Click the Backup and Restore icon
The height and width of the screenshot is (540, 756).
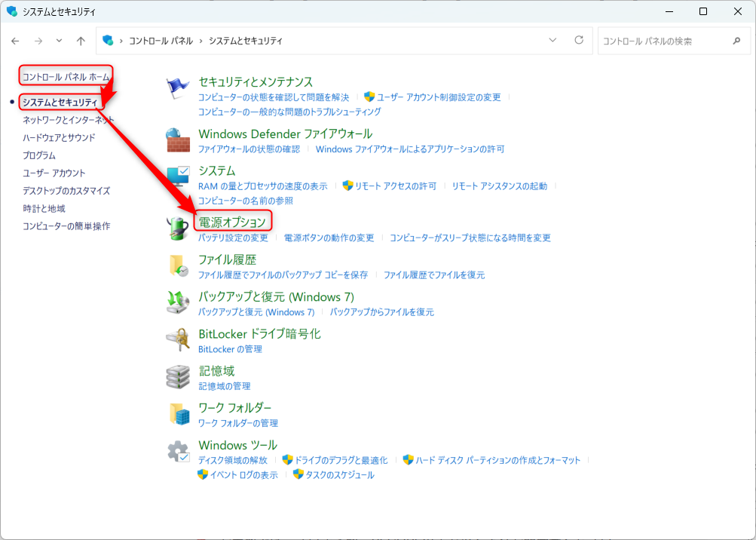tap(178, 302)
